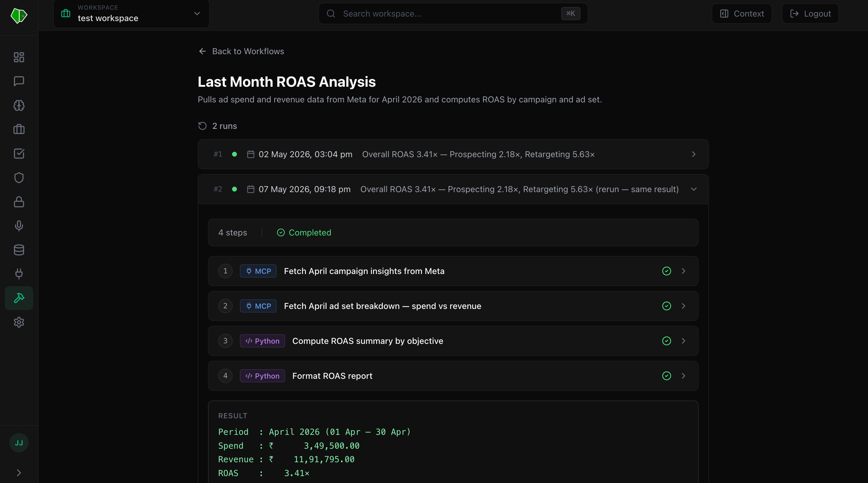The width and height of the screenshot is (868, 483).
Task: Click run #2 green status dot
Action: (x=234, y=189)
